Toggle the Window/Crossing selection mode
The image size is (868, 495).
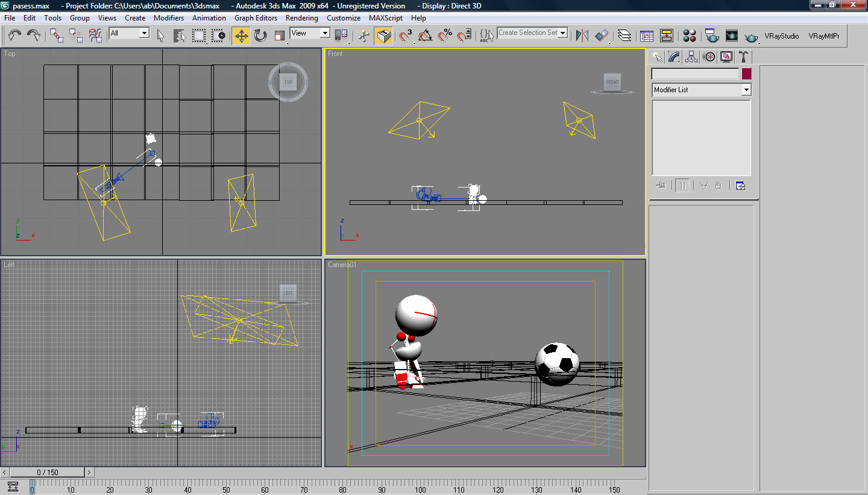(218, 36)
